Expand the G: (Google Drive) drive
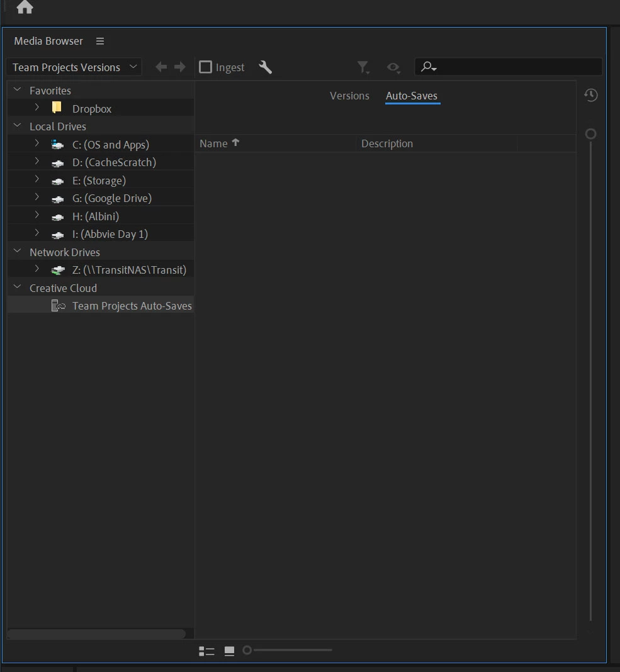The image size is (620, 672). 37,197
